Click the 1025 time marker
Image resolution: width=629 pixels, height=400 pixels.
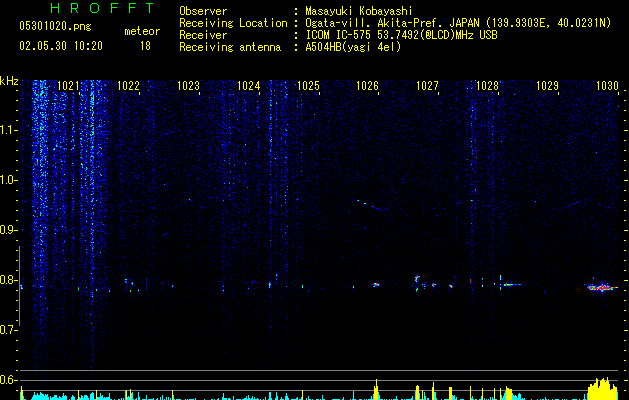point(308,86)
